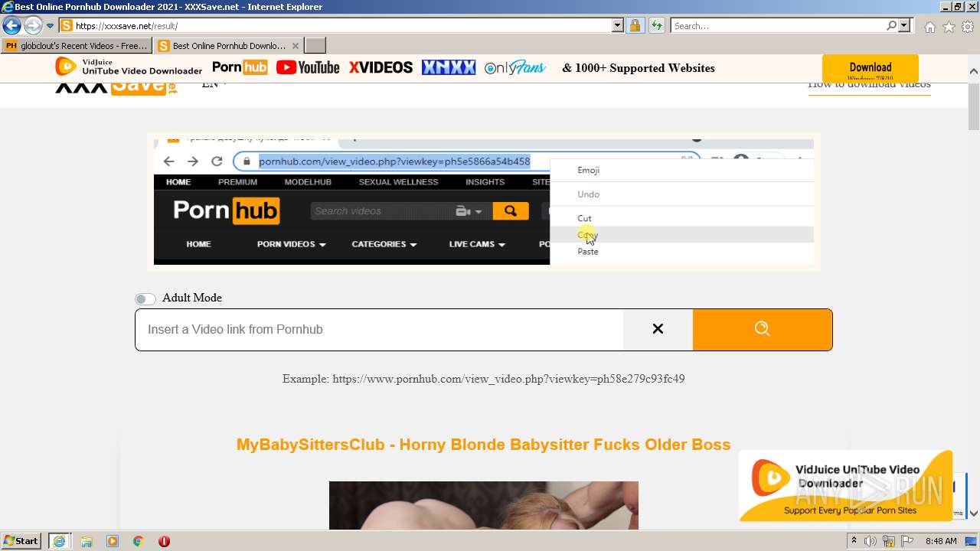This screenshot has width=980, height=551.
Task: Select the OnlyFans logo in the banner
Action: (515, 67)
